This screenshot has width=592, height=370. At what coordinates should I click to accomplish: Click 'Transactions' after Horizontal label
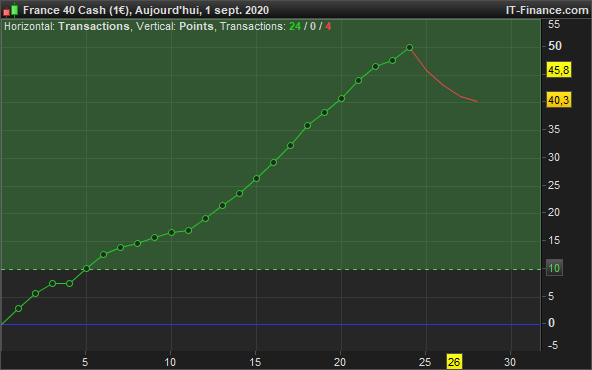[94, 26]
